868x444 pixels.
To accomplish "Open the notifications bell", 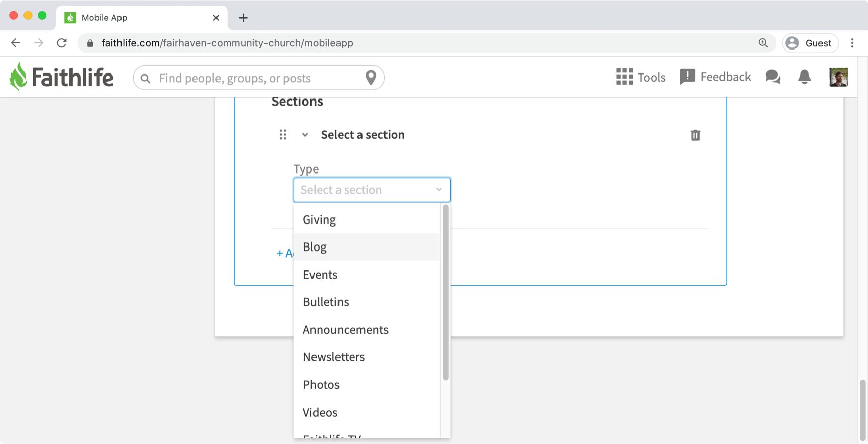I will click(804, 77).
